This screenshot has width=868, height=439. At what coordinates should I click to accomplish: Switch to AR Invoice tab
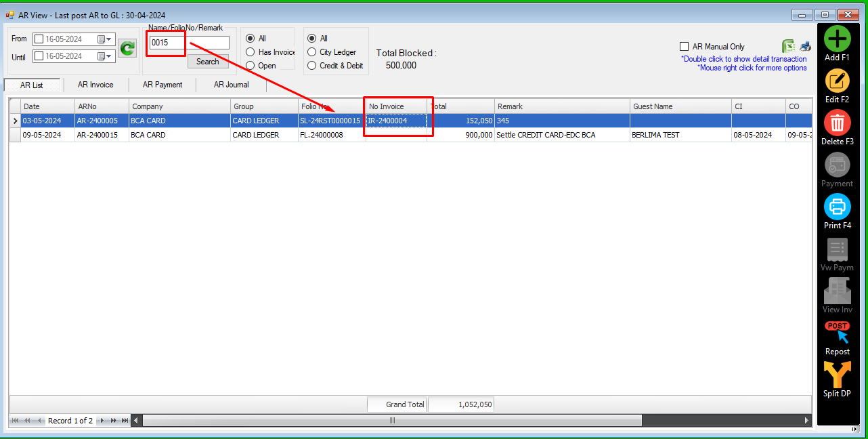click(95, 85)
